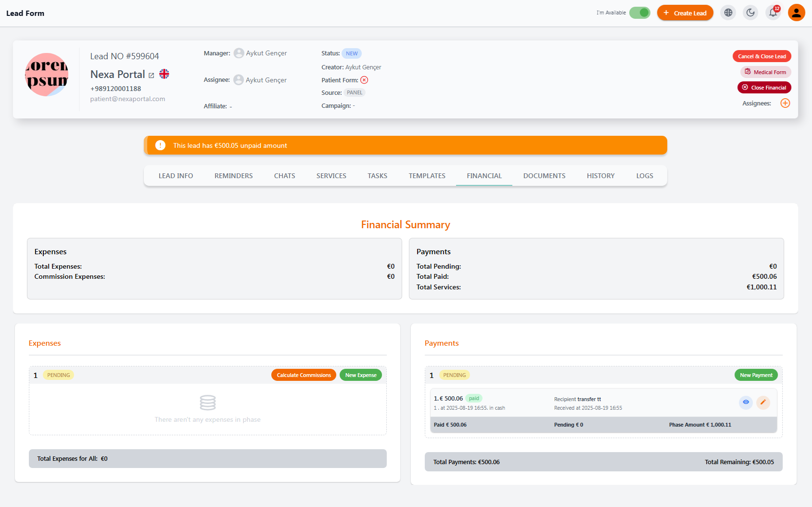
Task: Click Total Expenses for All: €0
Action: (73, 458)
